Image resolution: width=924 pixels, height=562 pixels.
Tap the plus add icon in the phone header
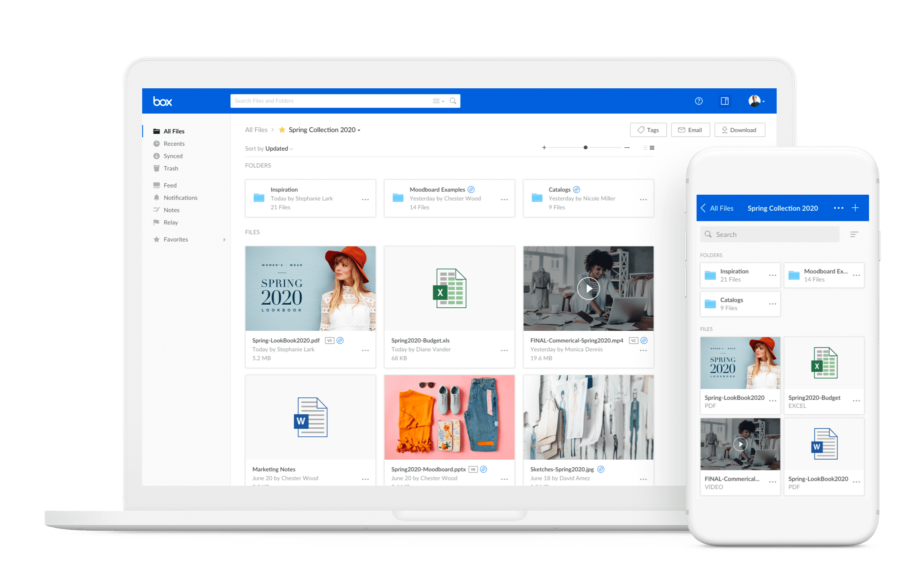[856, 208]
